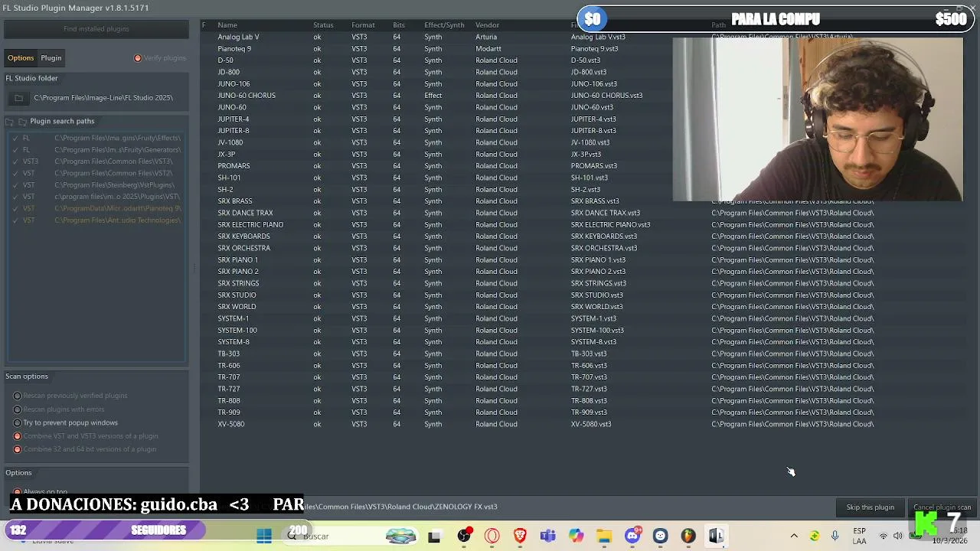Screen dimensions: 980x551
Task: Toggle Combine 32 and 64 bit versions
Action: (x=17, y=449)
